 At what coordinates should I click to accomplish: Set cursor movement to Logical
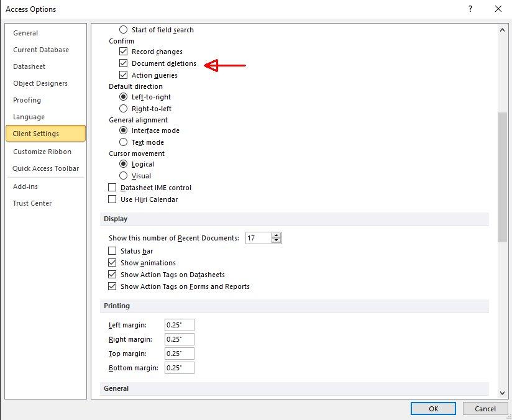[123, 164]
